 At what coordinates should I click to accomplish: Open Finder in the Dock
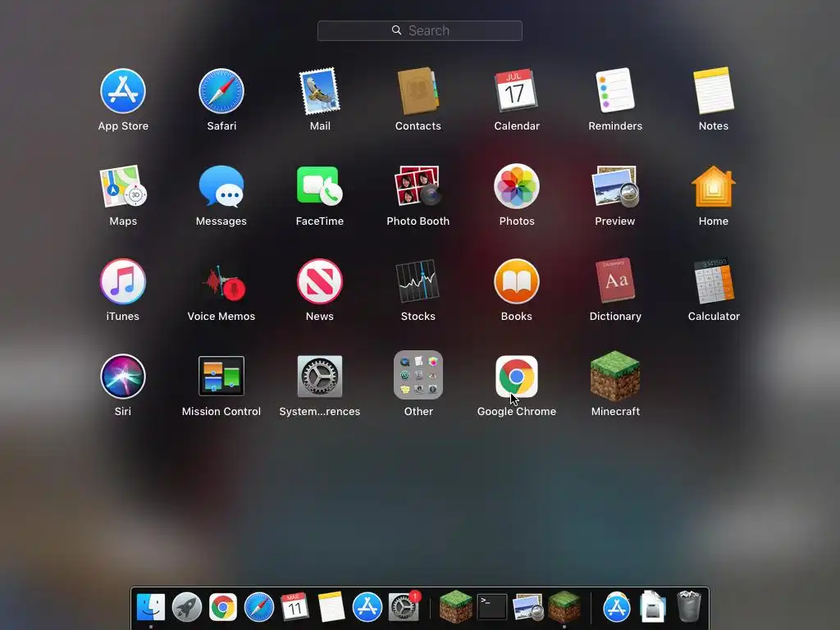[151, 607]
